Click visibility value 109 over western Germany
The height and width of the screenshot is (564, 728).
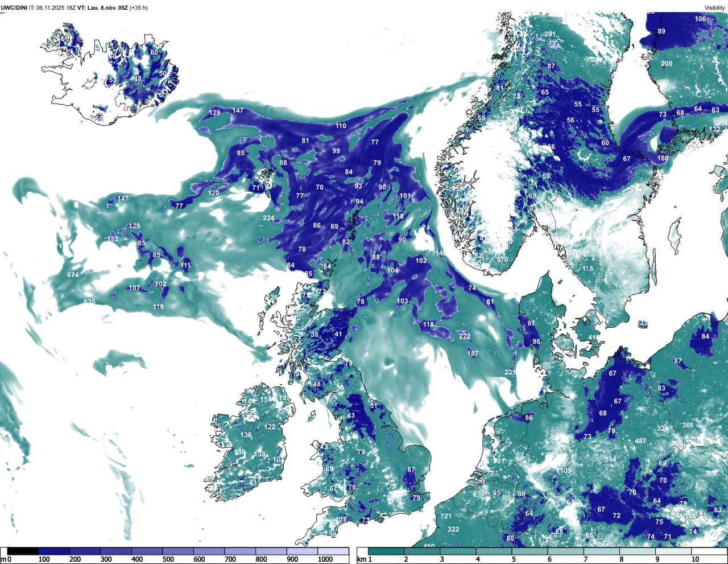pos(565,471)
